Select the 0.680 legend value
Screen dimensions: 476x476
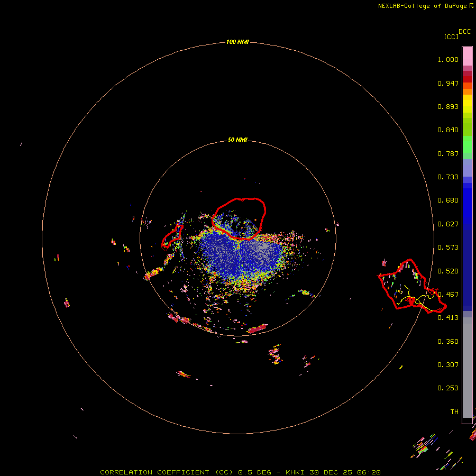tap(448, 200)
